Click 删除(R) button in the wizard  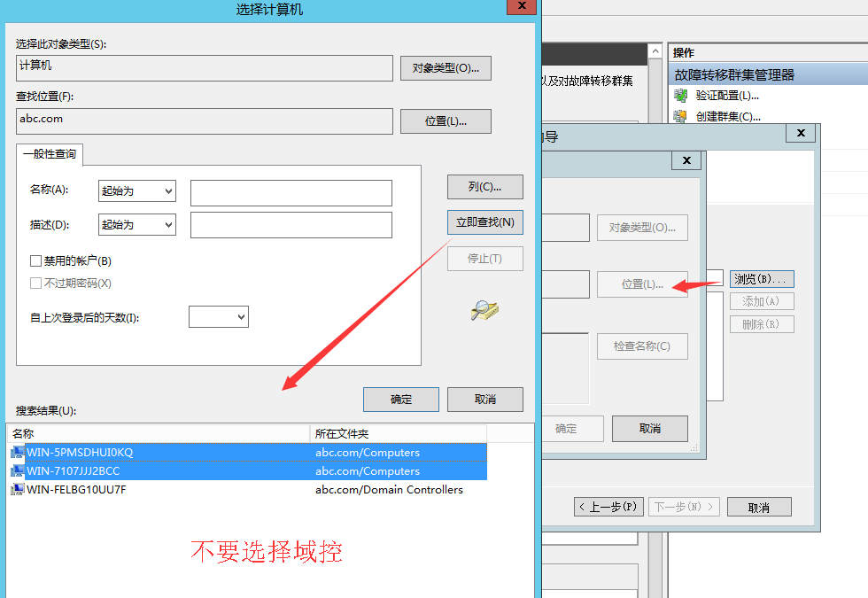click(x=762, y=324)
